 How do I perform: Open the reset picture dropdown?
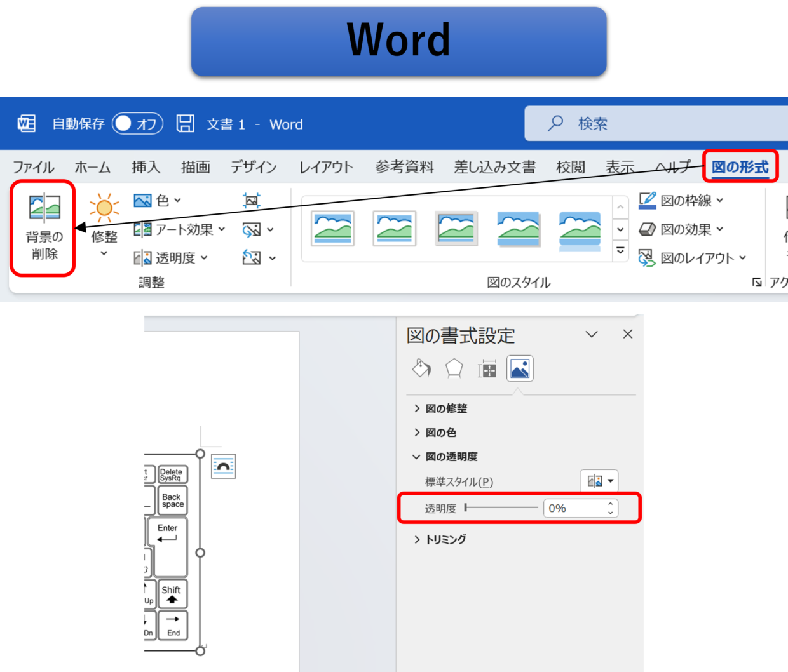[259, 258]
